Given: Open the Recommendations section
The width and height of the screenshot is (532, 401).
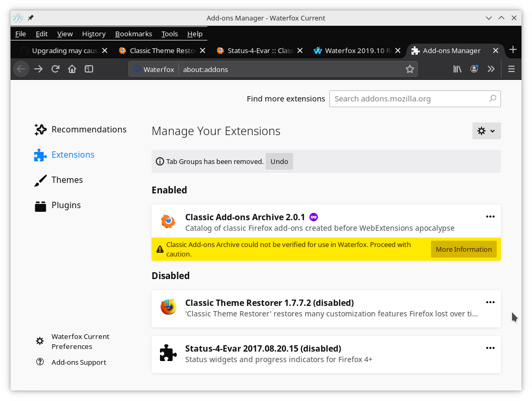Looking at the screenshot, I should 81,129.
